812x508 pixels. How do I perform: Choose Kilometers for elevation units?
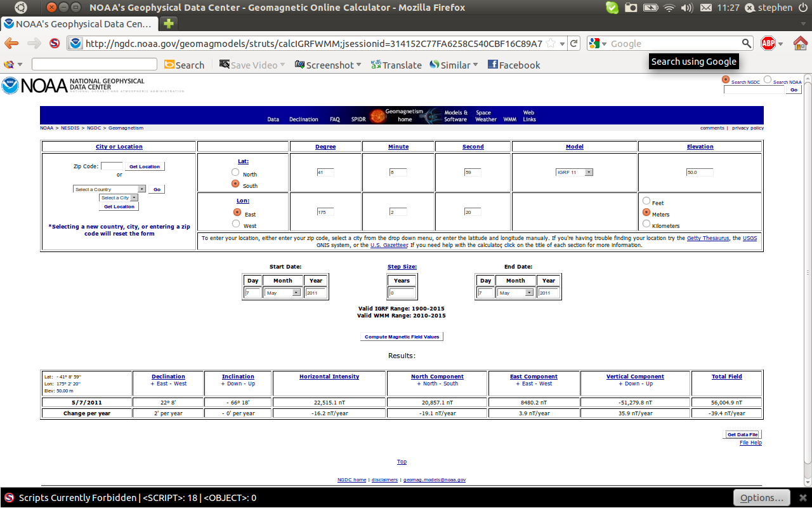646,224
